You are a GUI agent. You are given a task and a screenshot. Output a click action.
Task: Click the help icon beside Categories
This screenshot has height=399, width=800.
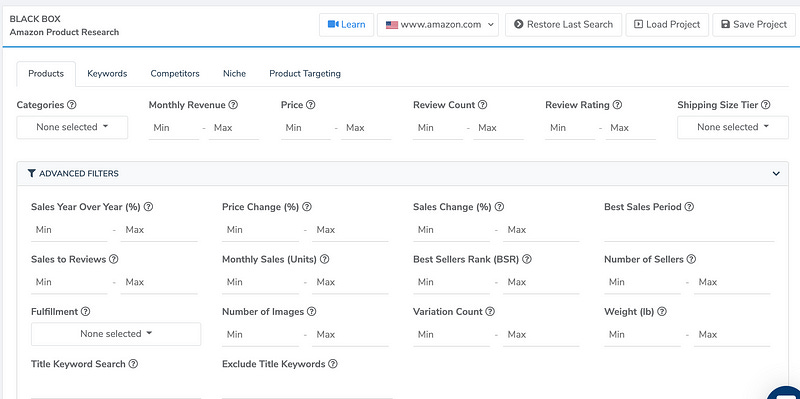(72, 105)
